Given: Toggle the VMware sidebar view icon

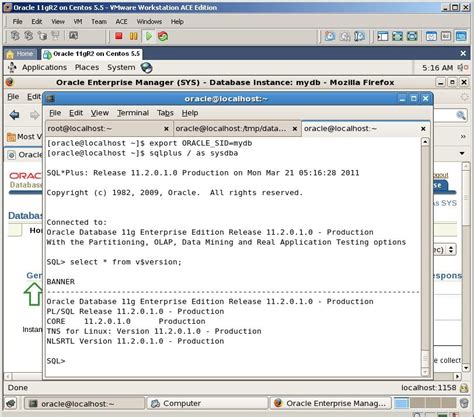Looking at the screenshot, I should [382, 36].
